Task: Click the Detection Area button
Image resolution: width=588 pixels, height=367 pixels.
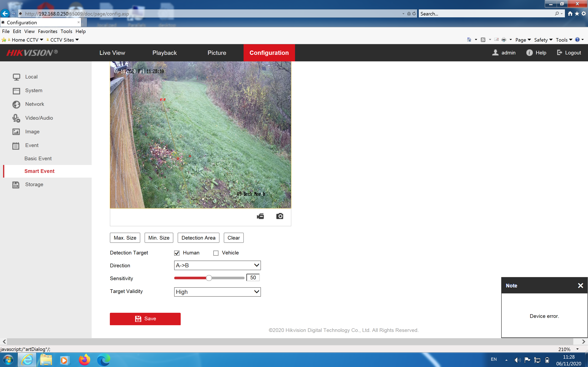Action: coord(198,238)
